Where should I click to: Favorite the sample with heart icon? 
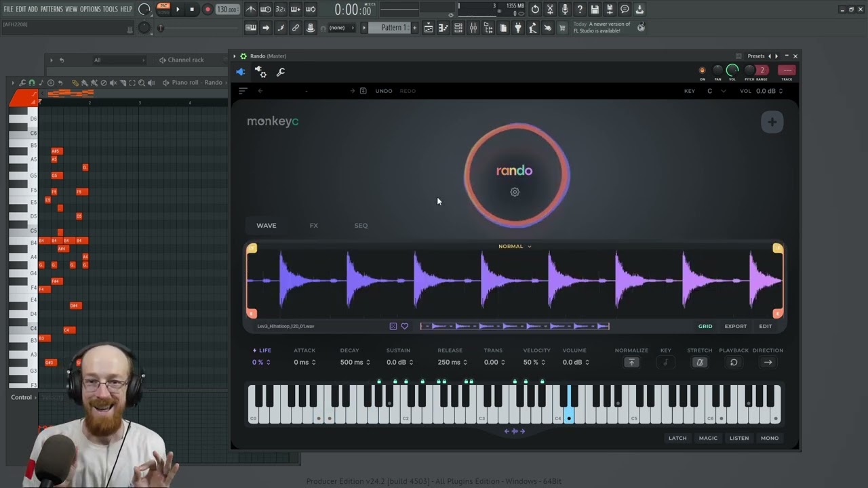click(405, 326)
